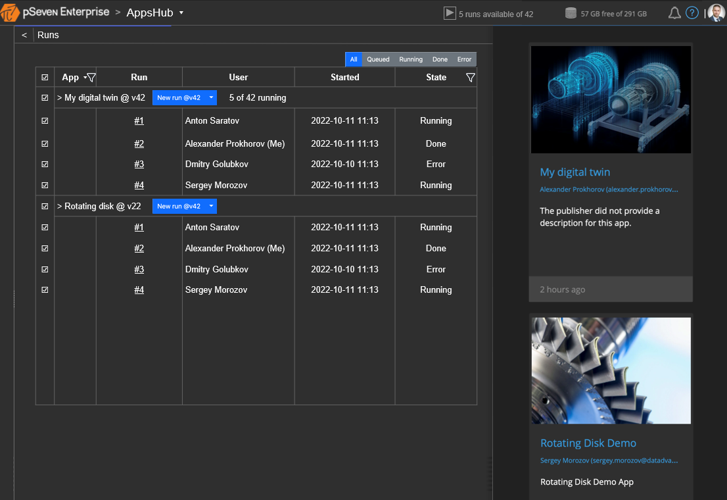Viewport: 727px width, 500px height.
Task: Open the App column filter icon
Action: 91,77
